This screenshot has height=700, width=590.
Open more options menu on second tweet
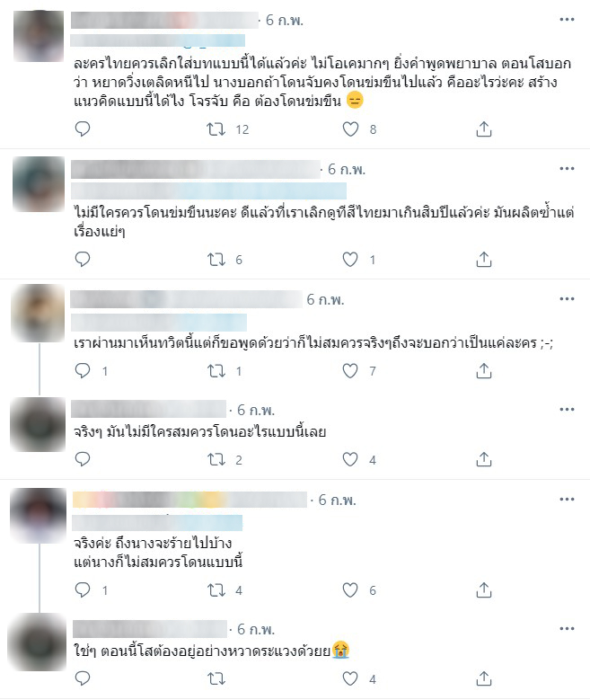[567, 168]
